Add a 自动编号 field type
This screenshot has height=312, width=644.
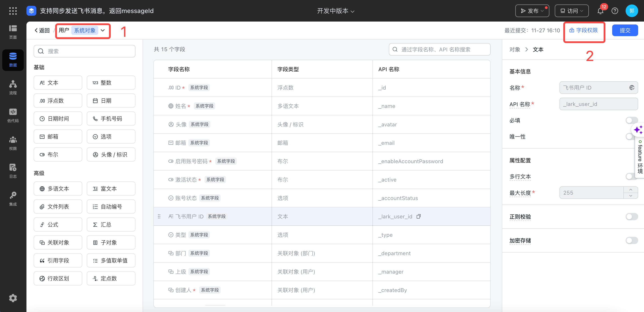[111, 207]
